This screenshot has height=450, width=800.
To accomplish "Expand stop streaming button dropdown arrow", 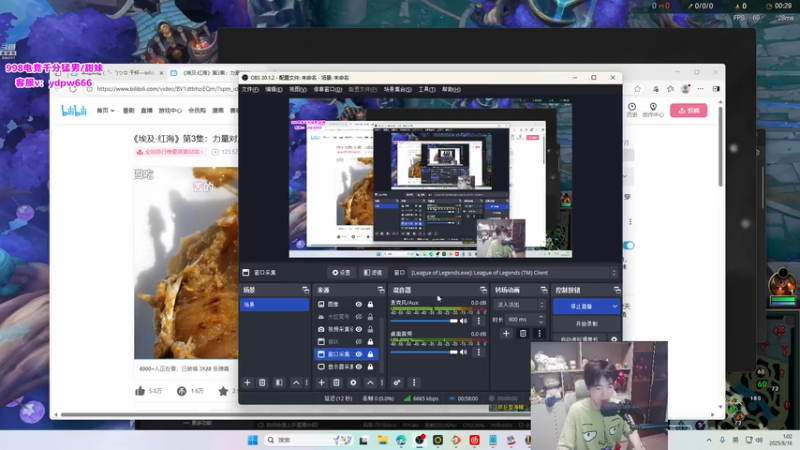I will click(615, 306).
